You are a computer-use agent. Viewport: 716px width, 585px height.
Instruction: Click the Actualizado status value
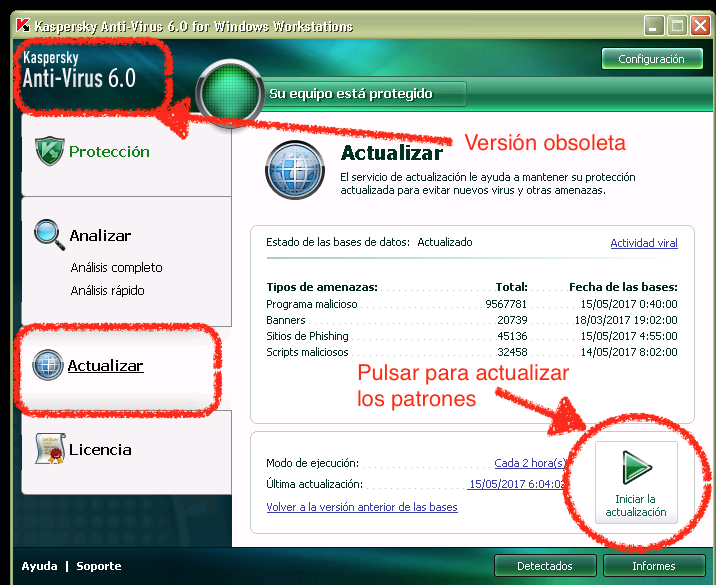pos(445,242)
